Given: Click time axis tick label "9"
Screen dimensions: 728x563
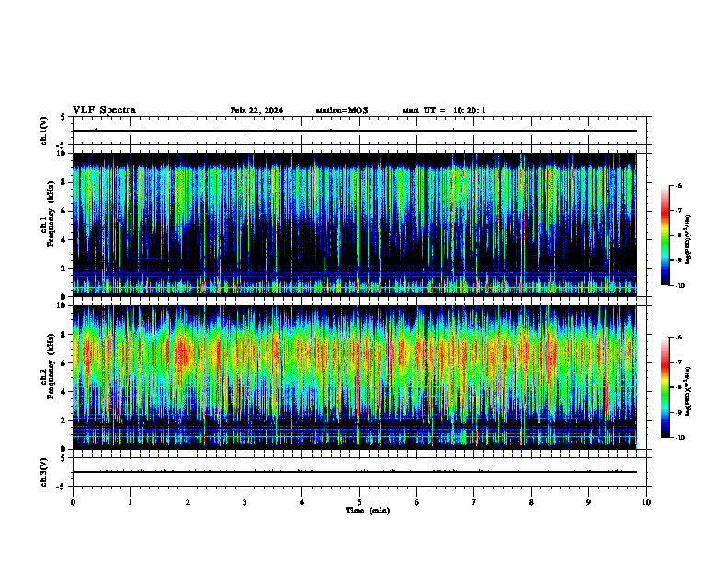Looking at the screenshot, I should pyautogui.click(x=588, y=502).
